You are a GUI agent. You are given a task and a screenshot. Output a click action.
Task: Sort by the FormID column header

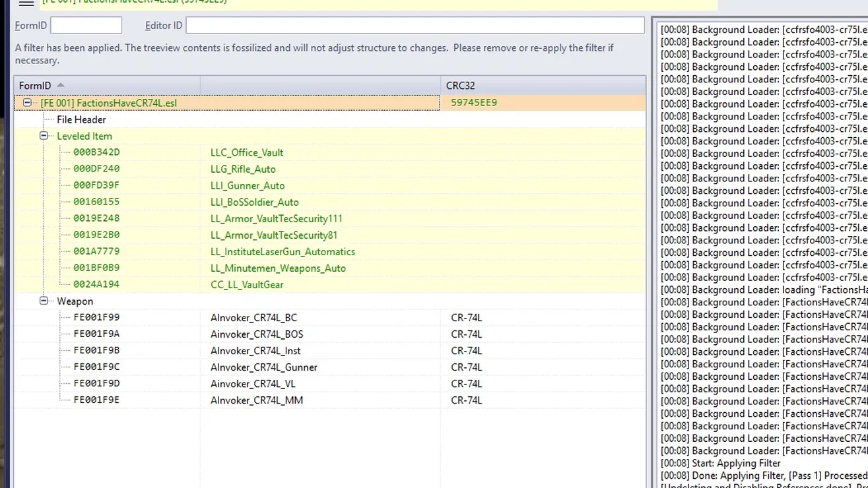click(x=107, y=86)
